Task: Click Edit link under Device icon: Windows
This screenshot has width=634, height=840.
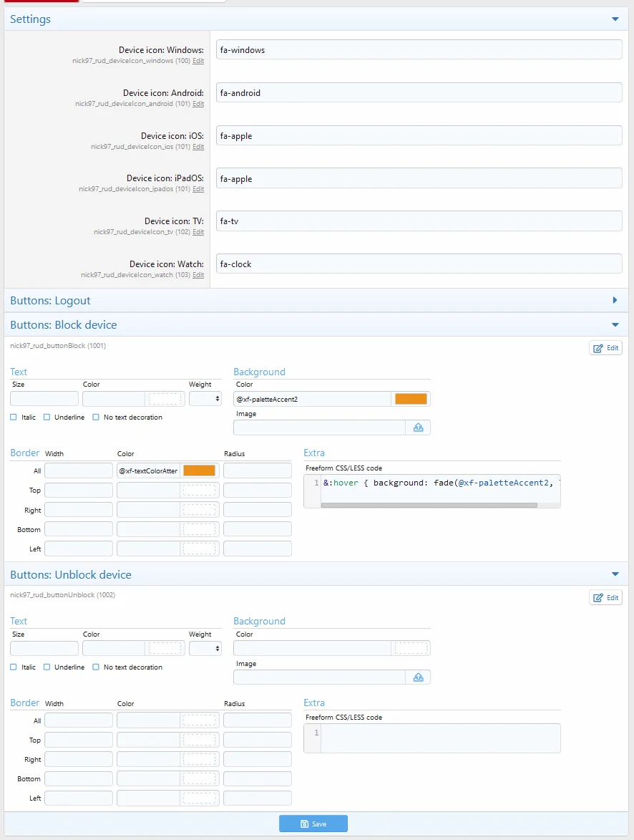Action: pos(198,62)
